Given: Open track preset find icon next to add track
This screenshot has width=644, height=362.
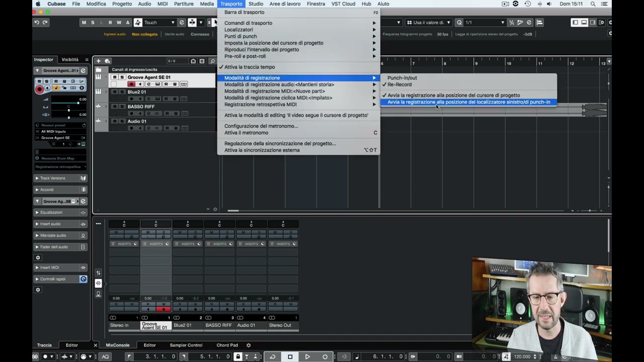Looking at the screenshot, I should pos(107,61).
